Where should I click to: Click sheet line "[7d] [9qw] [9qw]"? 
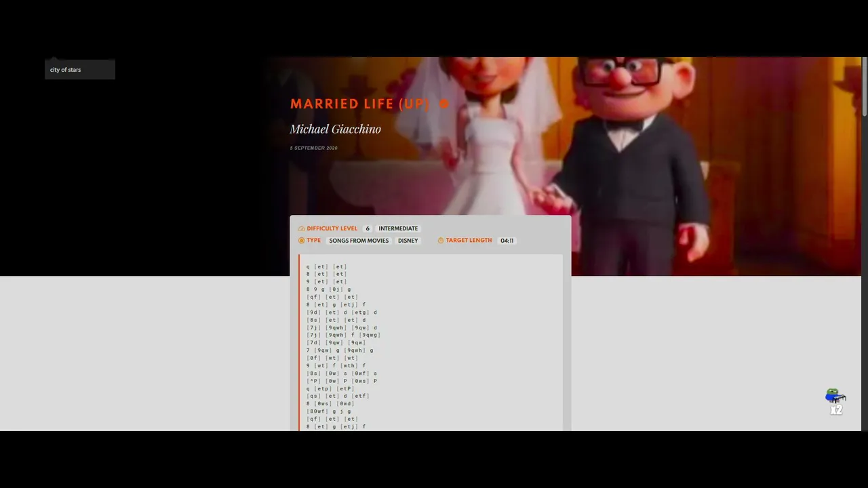point(336,342)
